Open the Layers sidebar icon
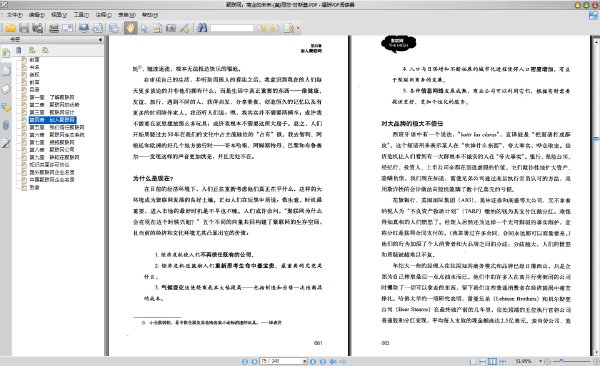Screen dimensions: 600x366 [x=6, y=89]
